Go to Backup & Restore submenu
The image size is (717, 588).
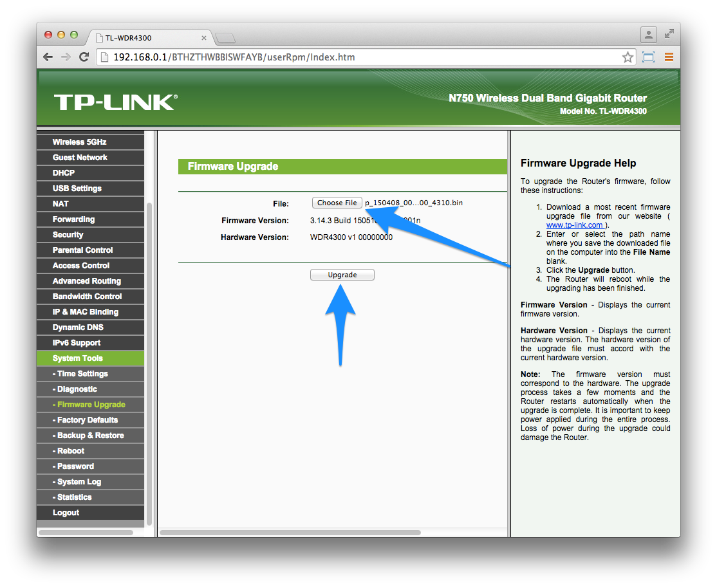tap(91, 436)
